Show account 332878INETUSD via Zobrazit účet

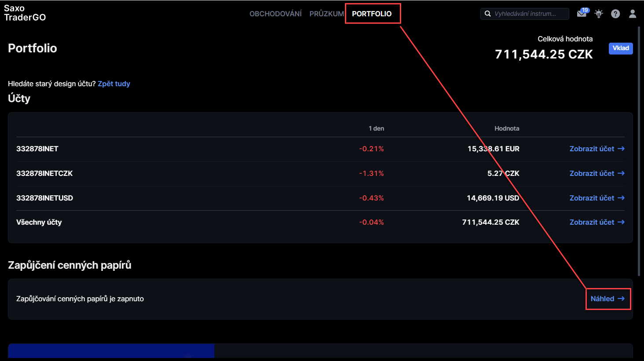point(592,198)
